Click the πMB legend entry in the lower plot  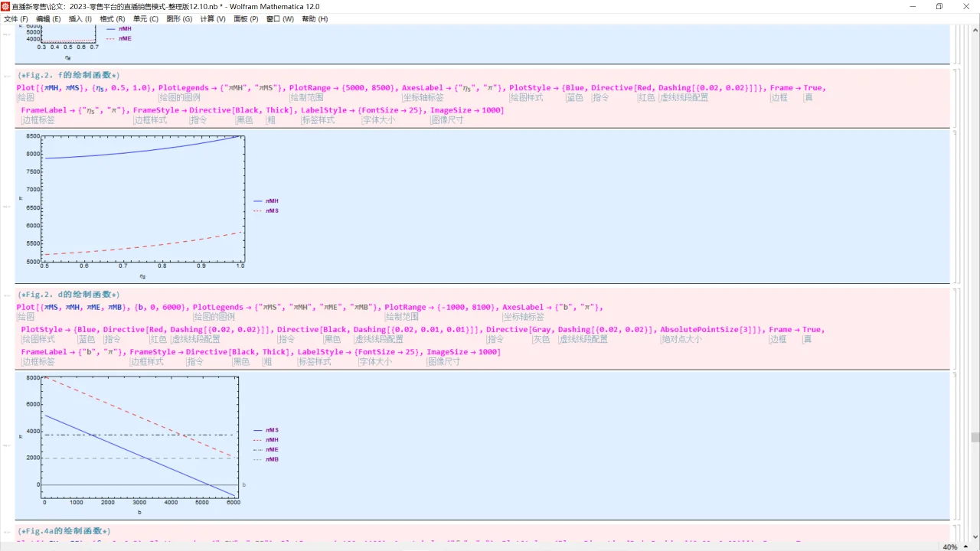(x=266, y=459)
